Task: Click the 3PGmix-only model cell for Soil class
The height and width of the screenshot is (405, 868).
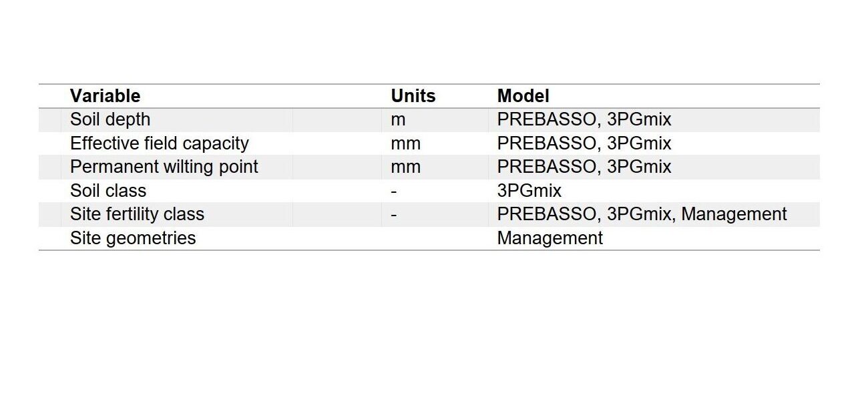Action: coord(529,191)
